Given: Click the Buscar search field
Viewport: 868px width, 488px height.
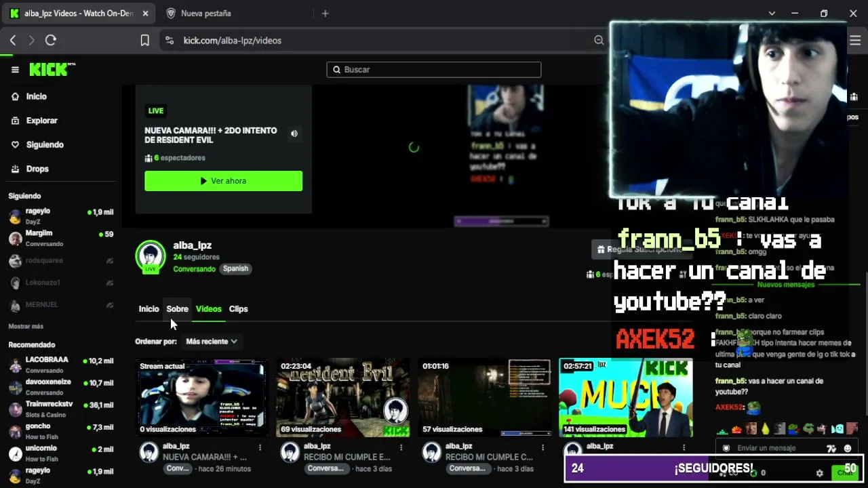Looking at the screenshot, I should point(434,70).
